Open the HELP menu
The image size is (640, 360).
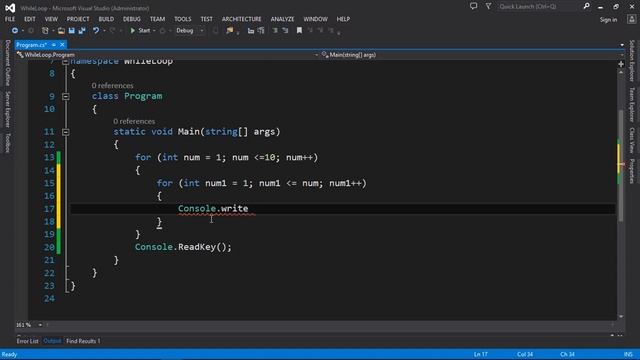(x=343, y=19)
